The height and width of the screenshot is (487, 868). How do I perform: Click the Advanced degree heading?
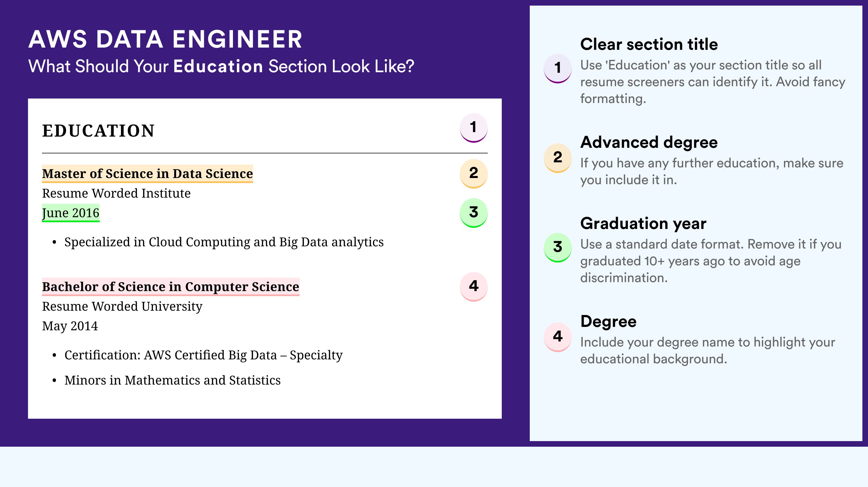649,142
